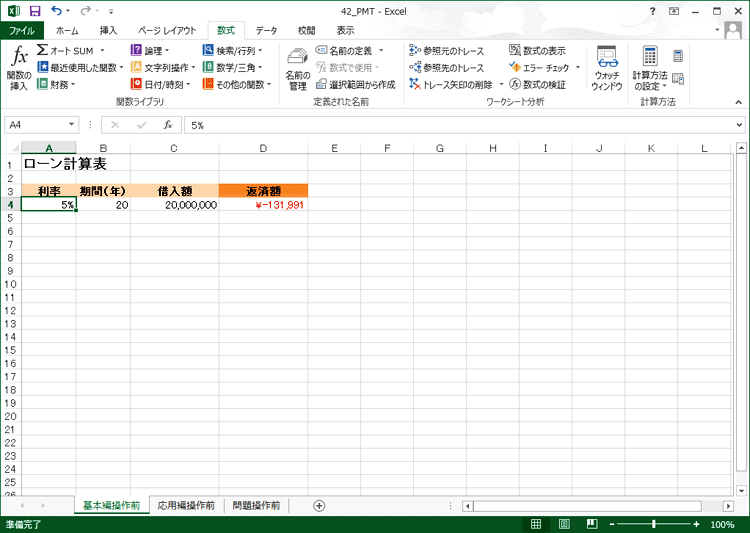Undo the last action
Image resolution: width=750 pixels, height=533 pixels.
coord(56,11)
